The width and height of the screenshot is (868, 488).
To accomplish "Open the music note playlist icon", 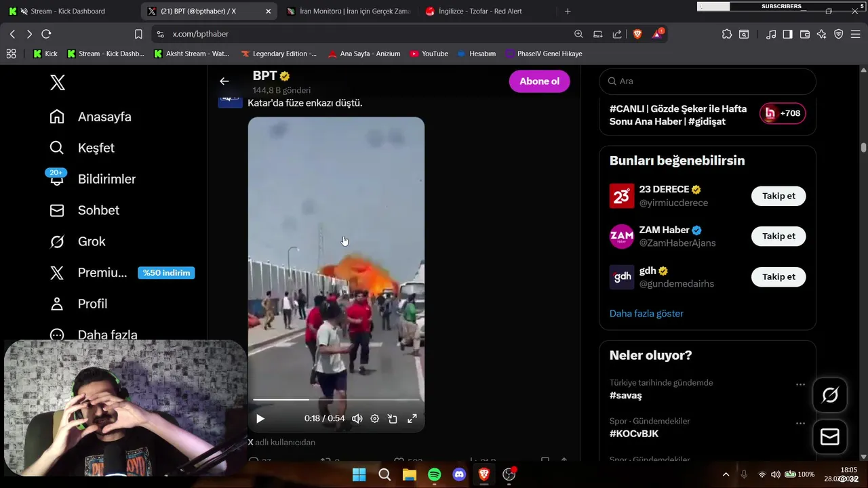I will coord(771,34).
